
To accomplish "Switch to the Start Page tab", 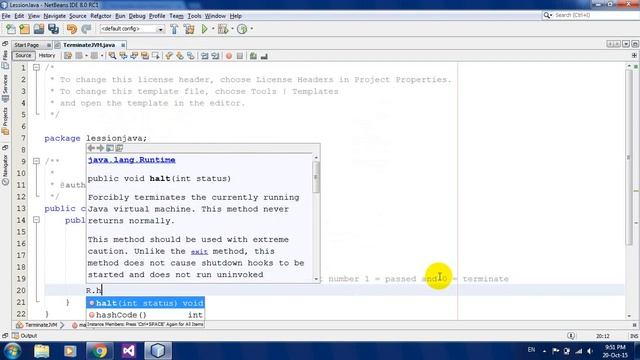I will (27, 45).
